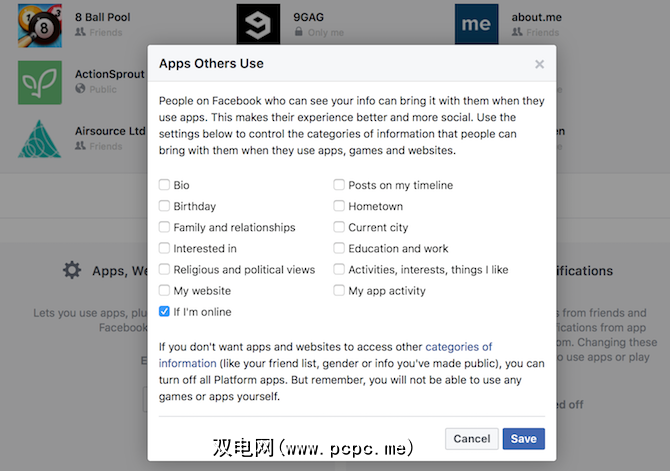Close the Apps Others Use dialog
This screenshot has height=471, width=670.
coord(539,64)
